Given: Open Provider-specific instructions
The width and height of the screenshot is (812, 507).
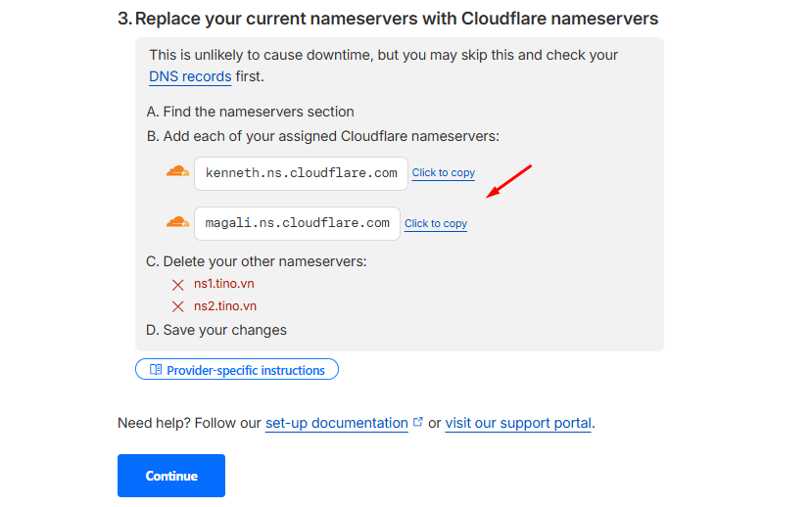Looking at the screenshot, I should tap(237, 369).
